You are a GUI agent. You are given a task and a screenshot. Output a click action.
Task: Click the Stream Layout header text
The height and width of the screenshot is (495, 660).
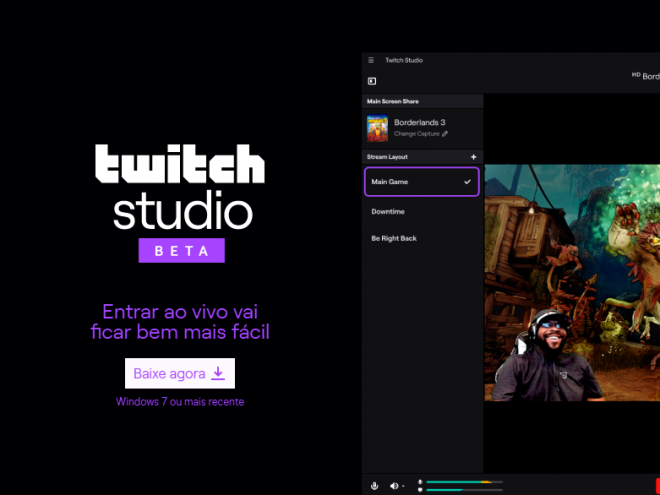pos(387,157)
